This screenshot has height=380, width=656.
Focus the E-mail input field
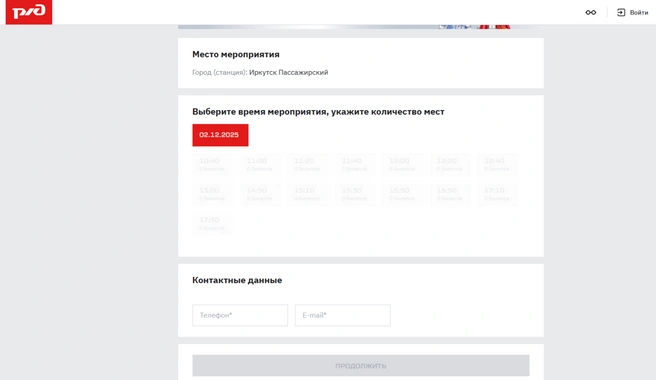pos(343,315)
